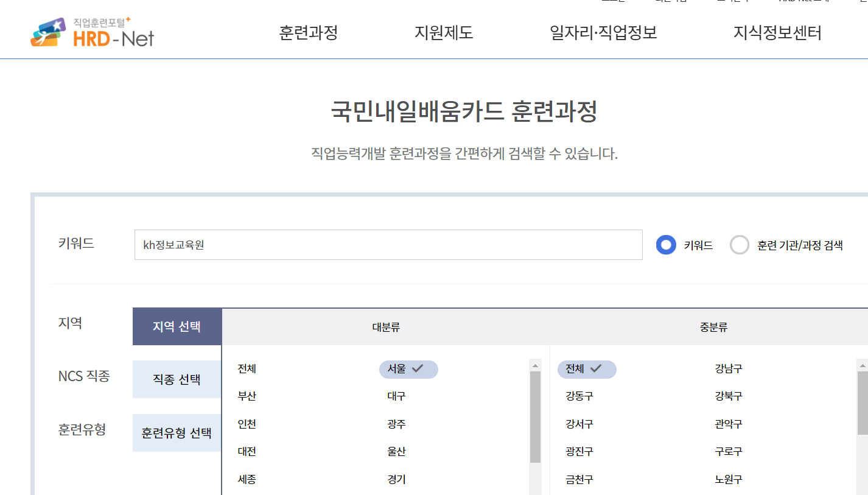Click the 중분류 list scroll-up arrow
Viewport: 868px width, 495px height.
point(863,365)
